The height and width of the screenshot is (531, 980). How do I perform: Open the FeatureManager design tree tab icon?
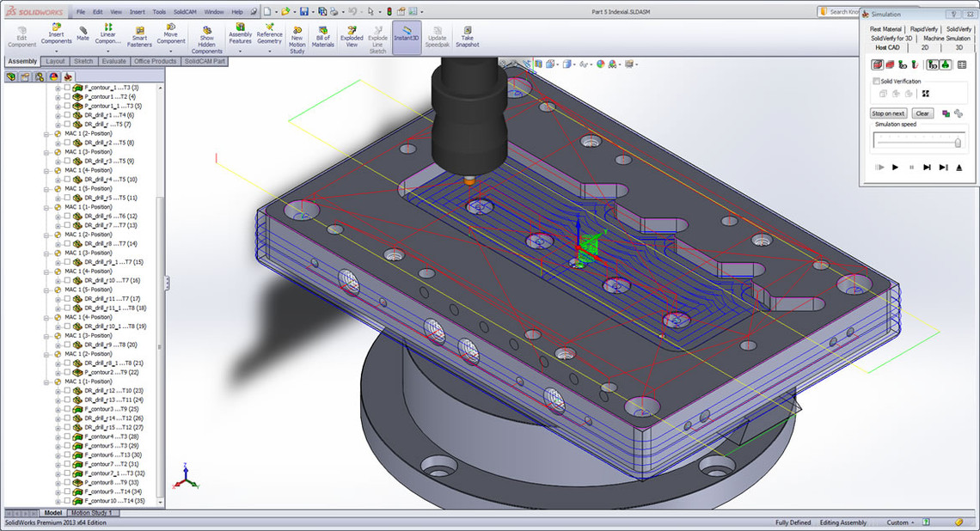(x=10, y=76)
